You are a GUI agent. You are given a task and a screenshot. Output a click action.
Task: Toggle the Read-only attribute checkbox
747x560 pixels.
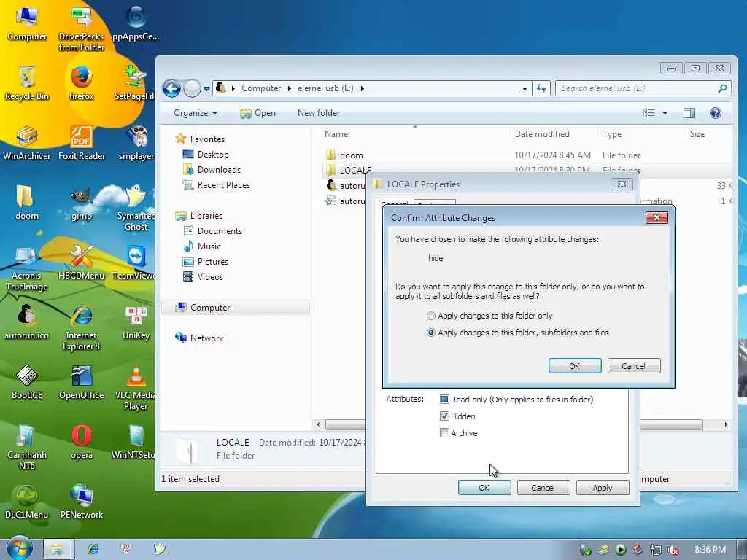click(x=444, y=400)
